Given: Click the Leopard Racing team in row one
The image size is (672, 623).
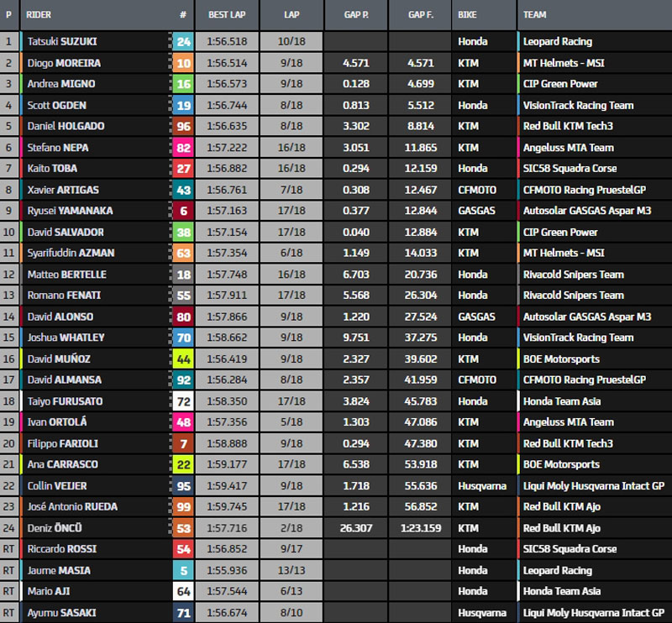Looking at the screenshot, I should pyautogui.click(x=558, y=42).
